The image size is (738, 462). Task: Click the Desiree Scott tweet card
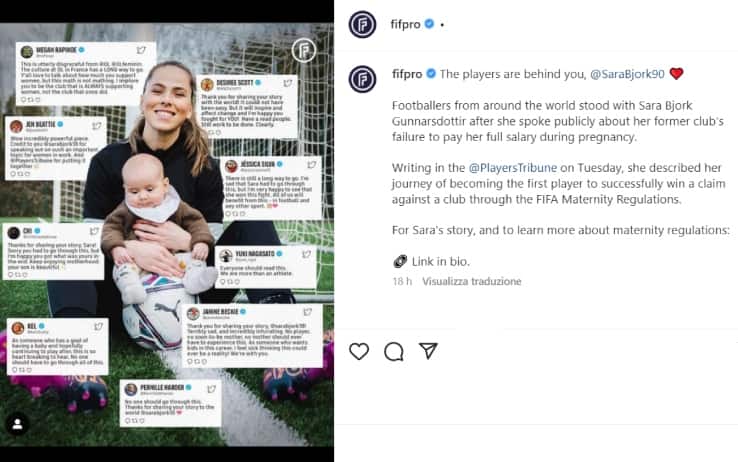[x=247, y=107]
